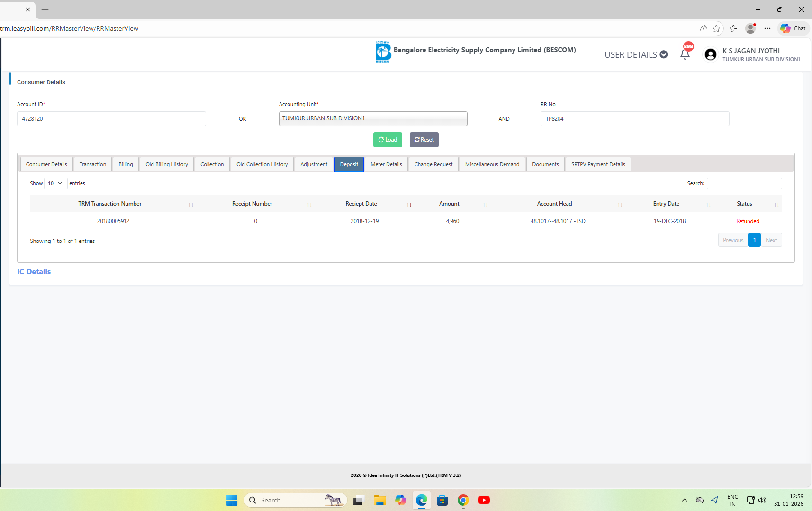Open the Show entries count dropdown
812x511 pixels.
pyautogui.click(x=55, y=183)
